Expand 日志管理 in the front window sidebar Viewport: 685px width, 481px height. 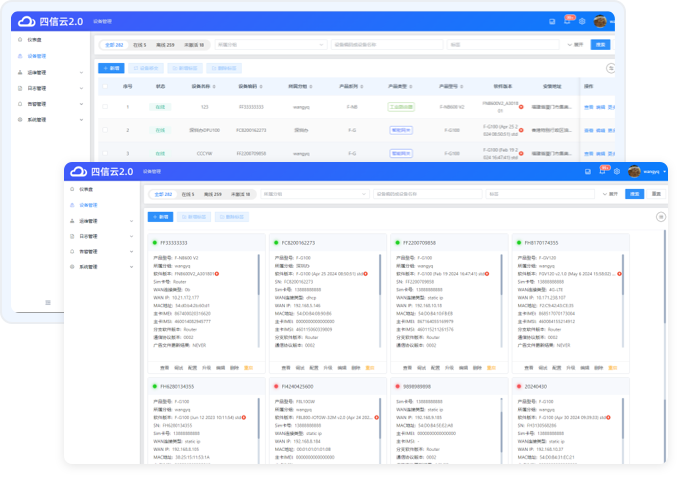tap(131, 236)
